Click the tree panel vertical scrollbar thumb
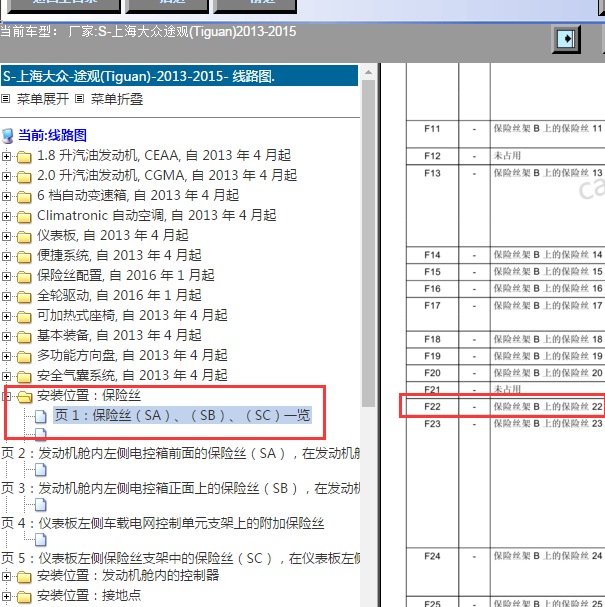Image resolution: width=605 pixels, height=607 pixels. [x=368, y=243]
